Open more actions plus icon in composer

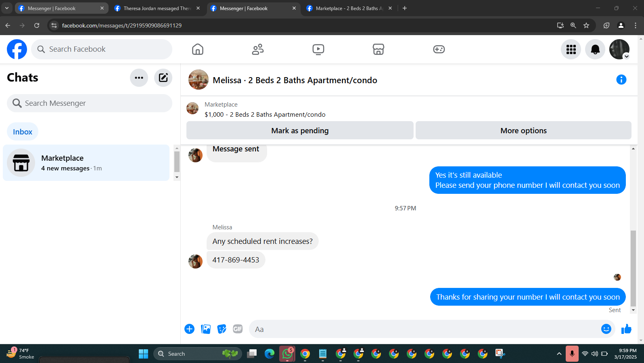189,329
